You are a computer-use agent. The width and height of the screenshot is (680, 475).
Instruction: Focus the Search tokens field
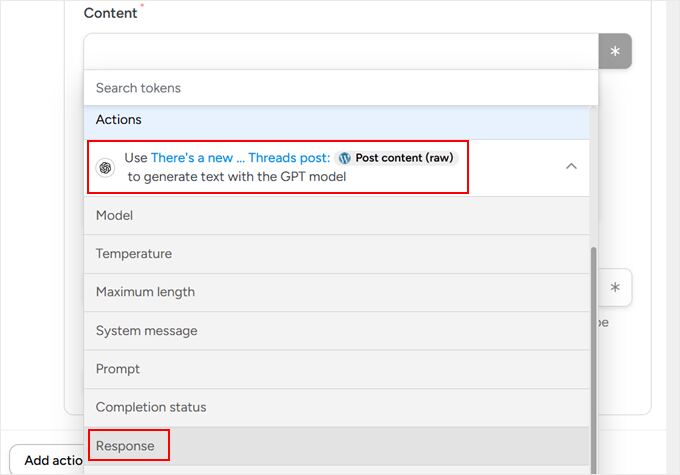[340, 88]
